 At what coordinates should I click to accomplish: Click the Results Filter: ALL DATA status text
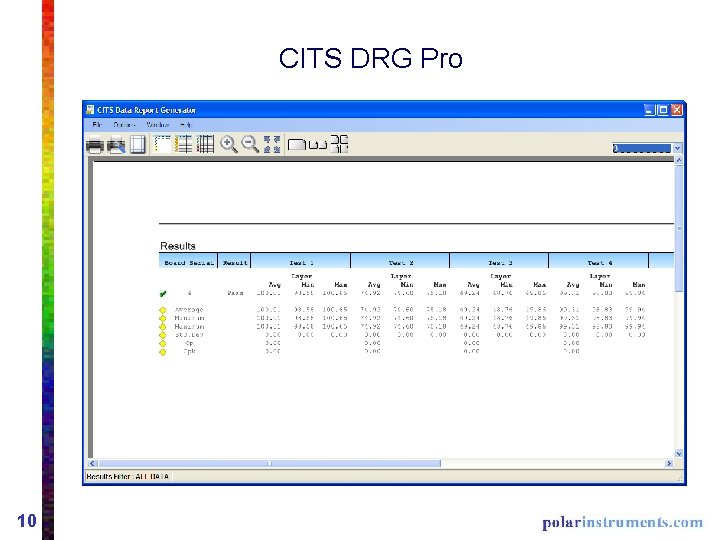pyautogui.click(x=128, y=477)
